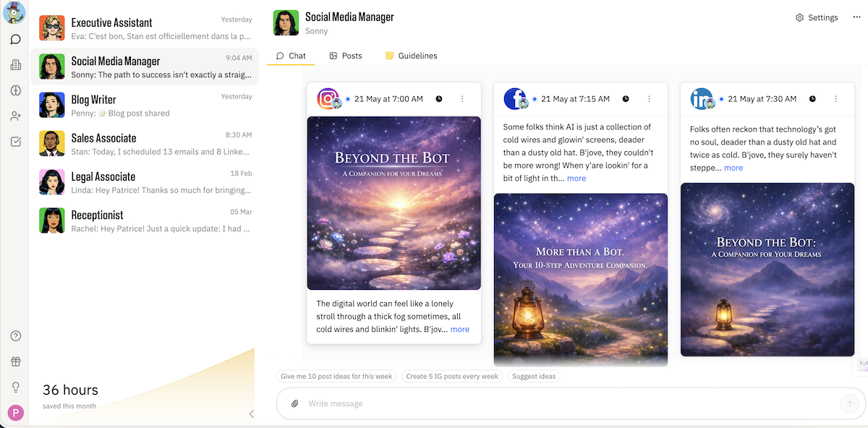Image resolution: width=868 pixels, height=428 pixels.
Task: Open the help question mark icon
Action: click(15, 336)
